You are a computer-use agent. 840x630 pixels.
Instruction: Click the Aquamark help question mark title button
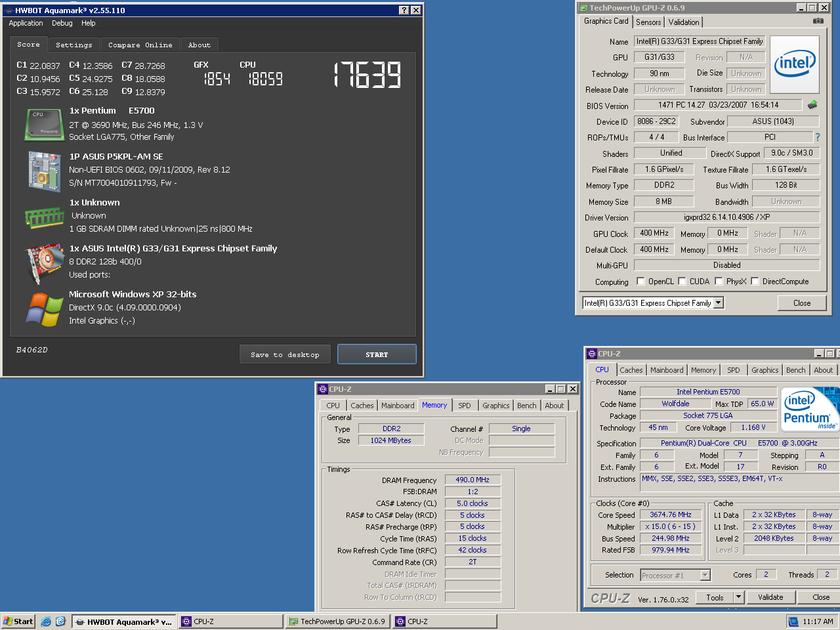(404, 10)
